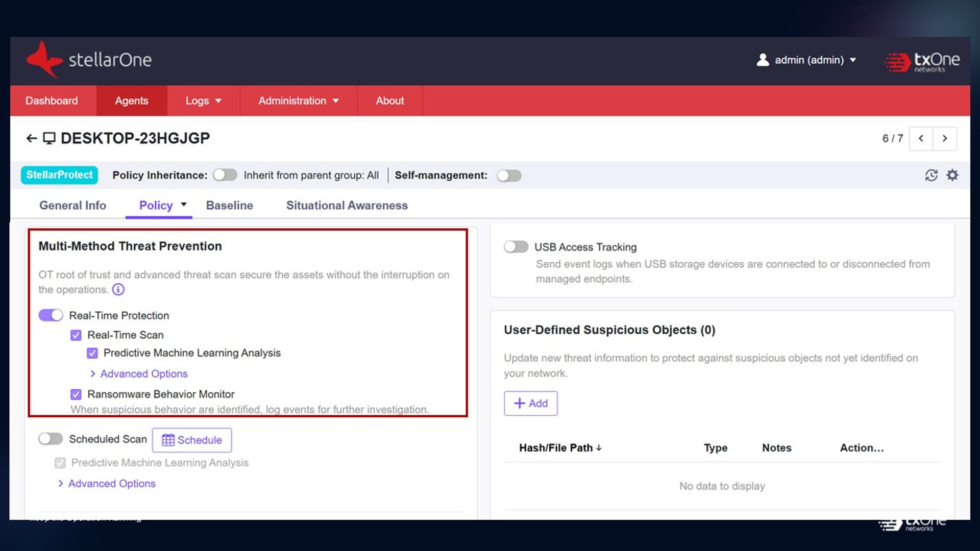980x551 pixels.
Task: Click 'Inherit from parent group: All' text
Action: 311,176
